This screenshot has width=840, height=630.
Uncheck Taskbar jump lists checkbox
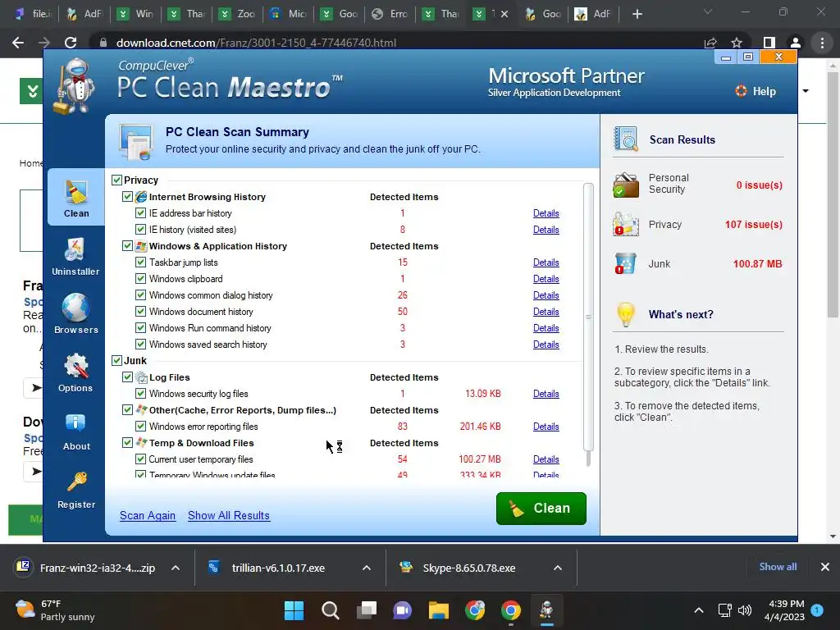pyautogui.click(x=140, y=262)
